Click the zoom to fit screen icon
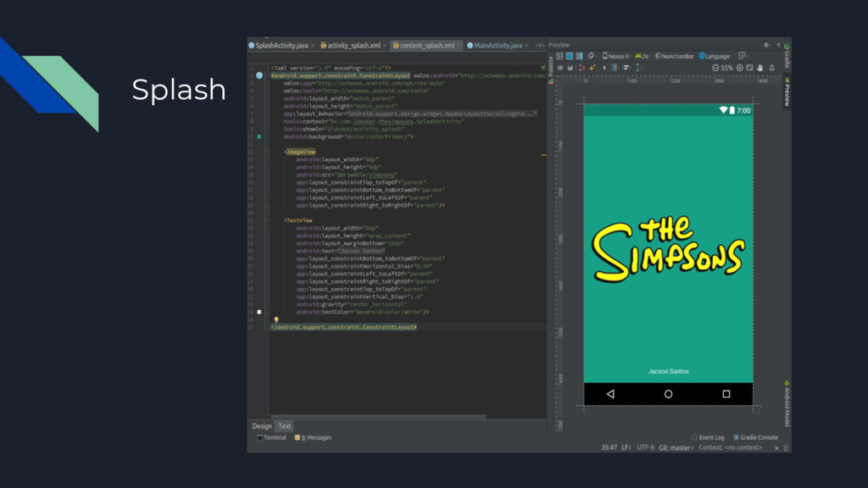 749,68
